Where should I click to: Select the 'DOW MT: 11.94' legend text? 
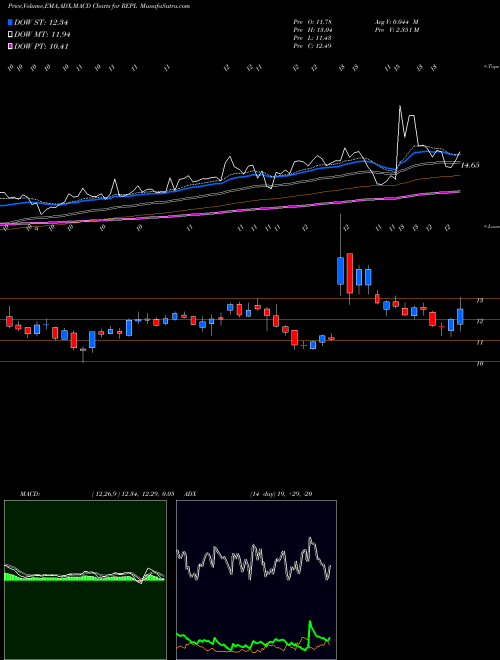click(x=42, y=35)
